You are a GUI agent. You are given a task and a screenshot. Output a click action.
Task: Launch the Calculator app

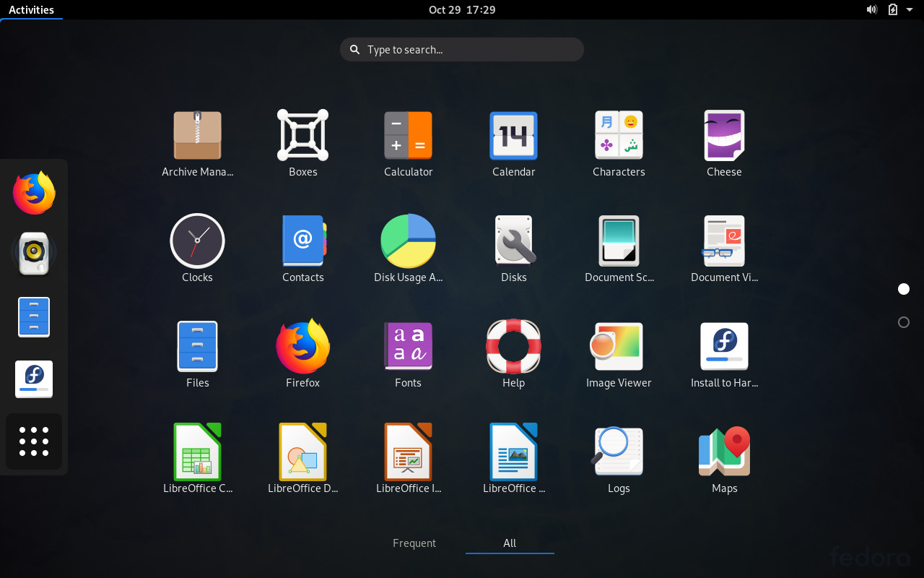(408, 135)
